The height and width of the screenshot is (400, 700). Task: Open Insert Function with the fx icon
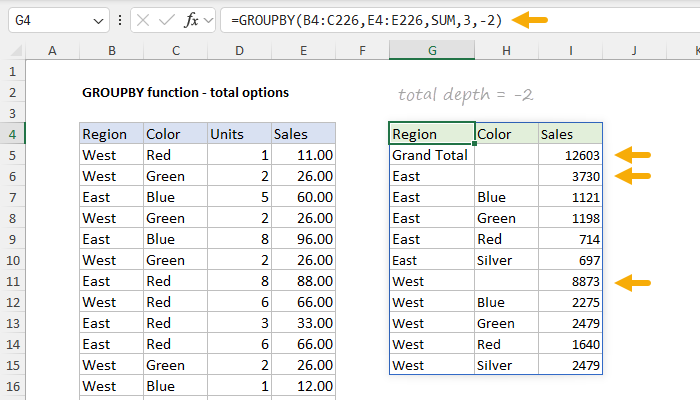click(x=193, y=20)
